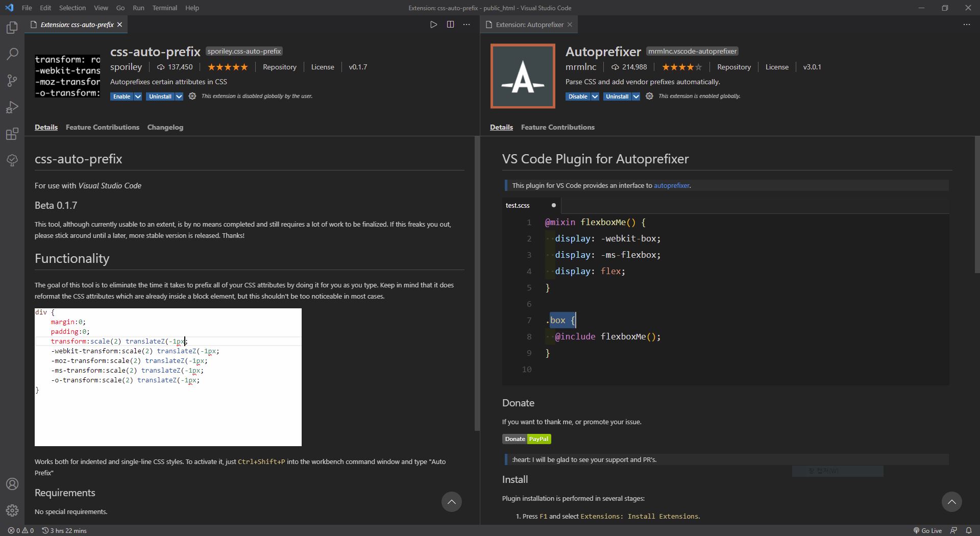Open the autoprefixer hyperlink
Viewport: 980px width, 536px height.
[671, 185]
